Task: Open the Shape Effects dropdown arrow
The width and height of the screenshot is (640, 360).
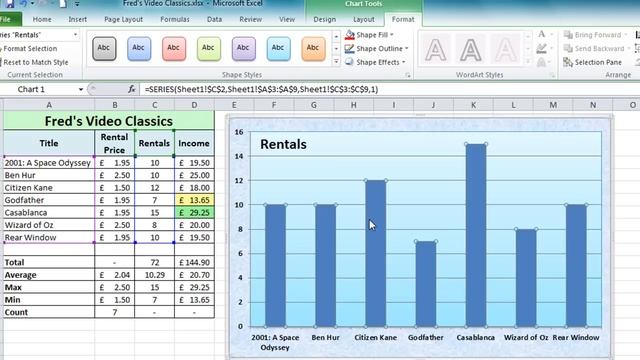Action: pyautogui.click(x=404, y=62)
